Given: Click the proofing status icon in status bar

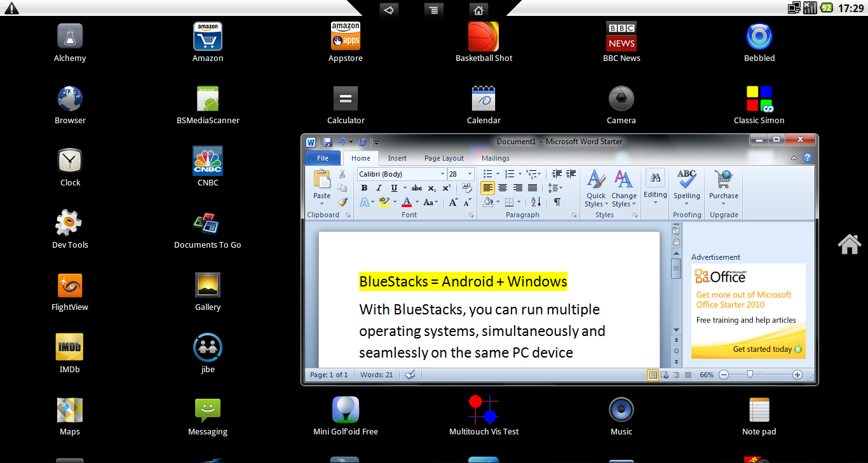Looking at the screenshot, I should pos(410,375).
